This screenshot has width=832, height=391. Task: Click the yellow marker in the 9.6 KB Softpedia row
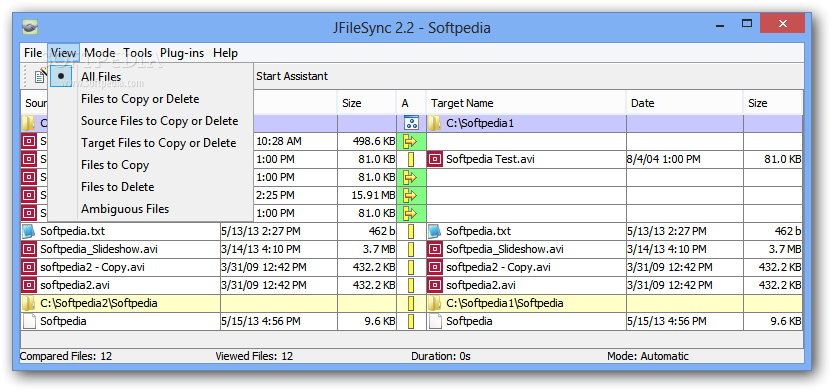(x=411, y=322)
